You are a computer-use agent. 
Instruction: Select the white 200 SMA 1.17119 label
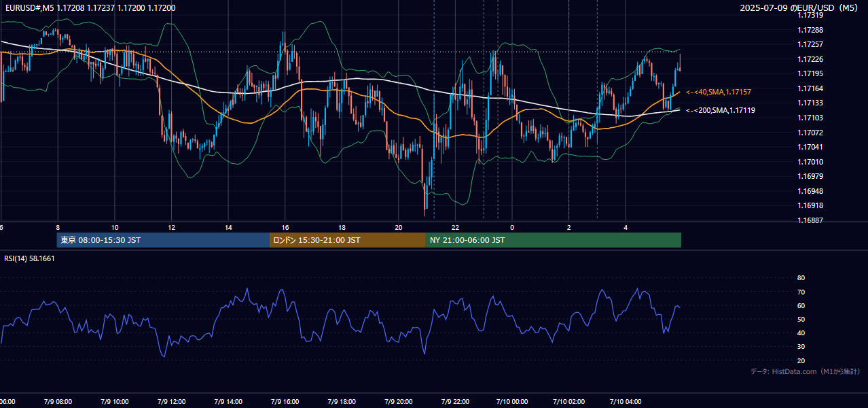click(x=721, y=110)
